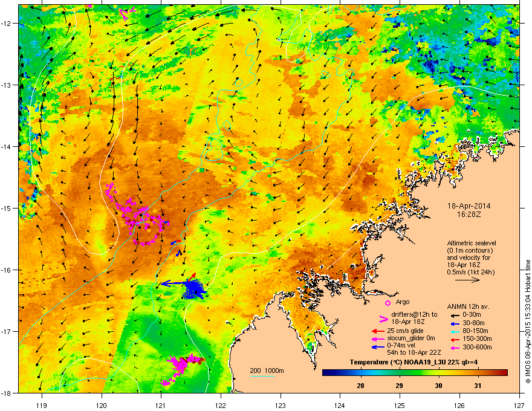Click the '200 1000m' bathymetry label

(267, 371)
